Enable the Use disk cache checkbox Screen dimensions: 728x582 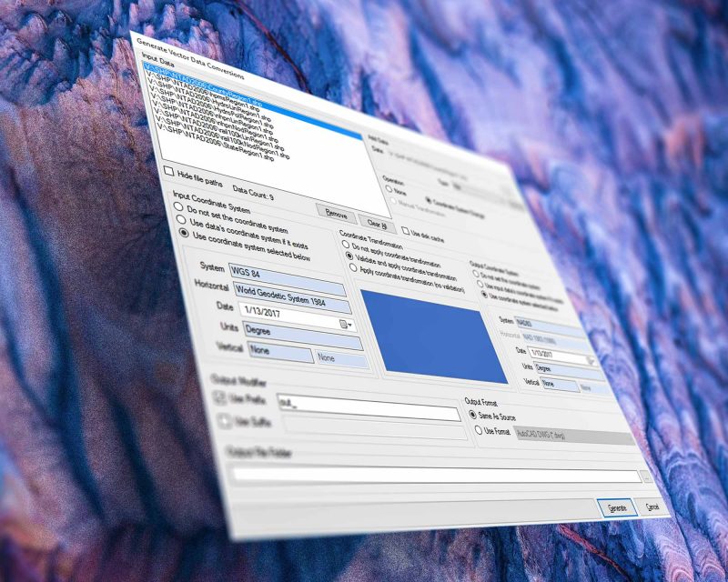[406, 231]
